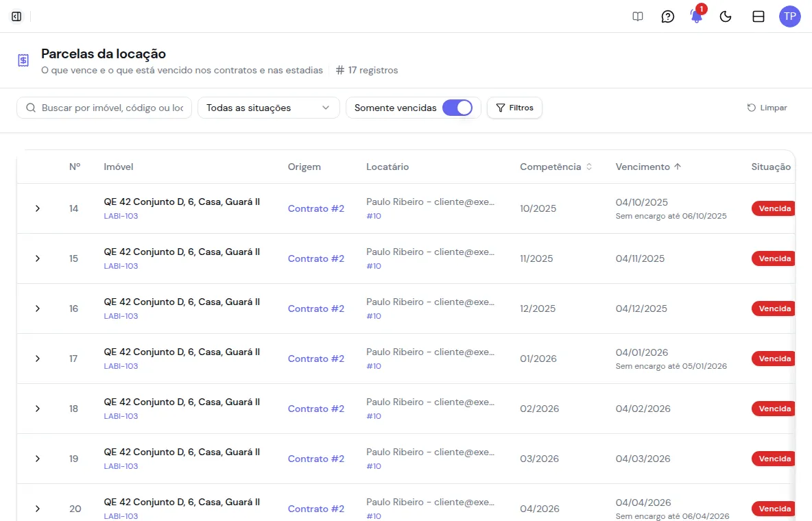Expand installment row 19
This screenshot has height=521, width=812.
[x=38, y=459]
